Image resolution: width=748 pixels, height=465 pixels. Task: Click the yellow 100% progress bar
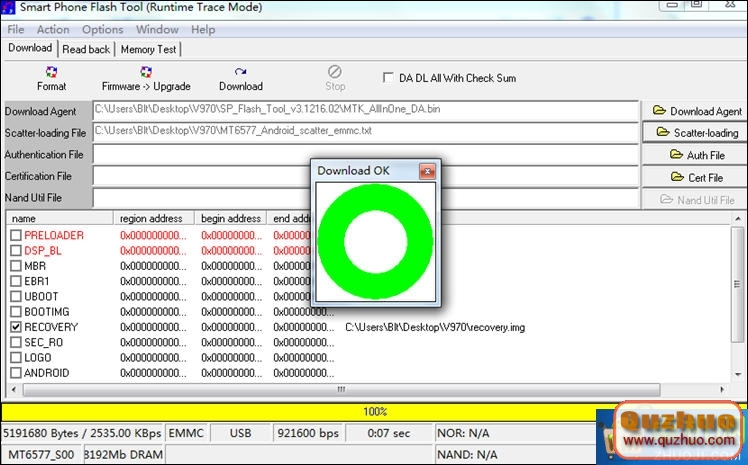coord(374,411)
